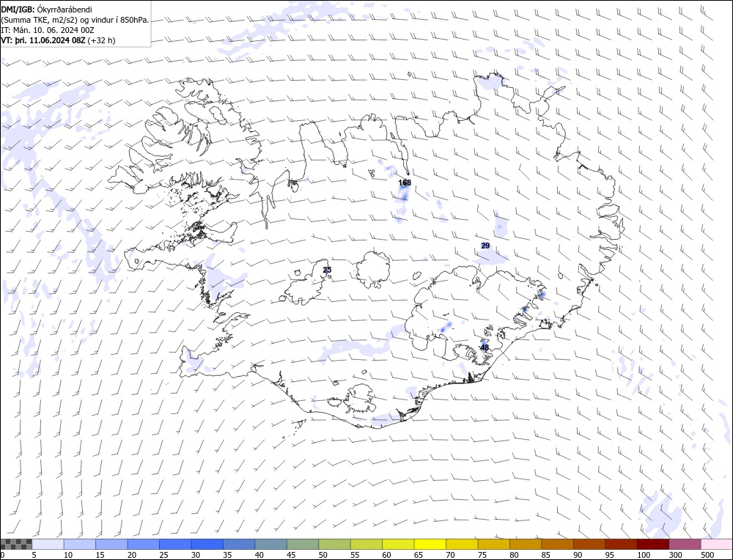Pick the 65–70 golden yellow legend swatch
Viewport: 733px width, 560px height.
(430, 544)
